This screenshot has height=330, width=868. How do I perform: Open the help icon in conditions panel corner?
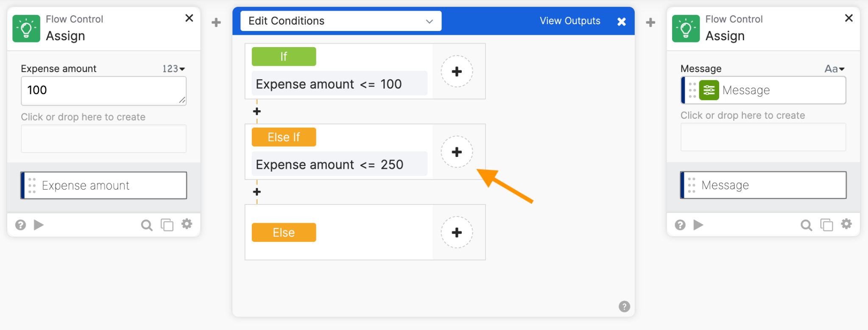click(x=624, y=306)
